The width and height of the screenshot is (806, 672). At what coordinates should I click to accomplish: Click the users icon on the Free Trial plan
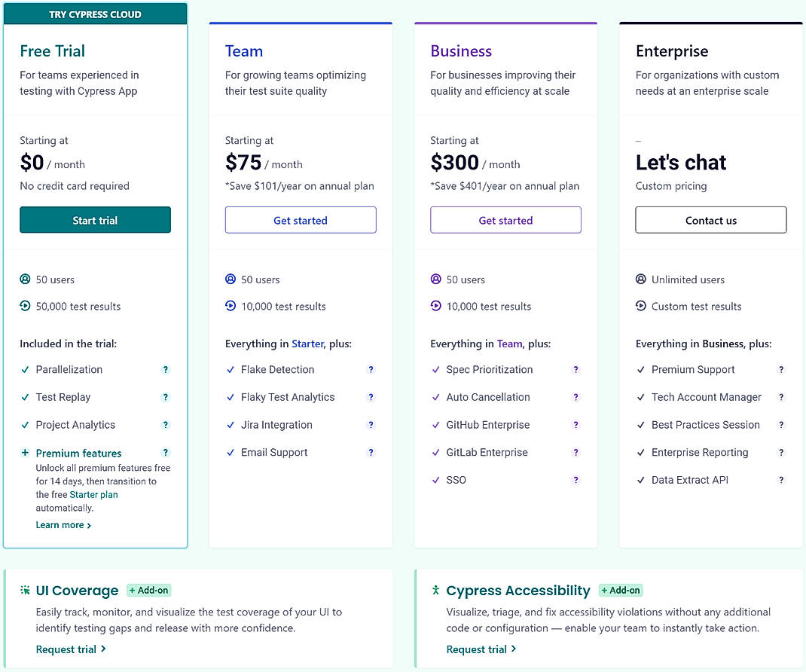pos(24,279)
